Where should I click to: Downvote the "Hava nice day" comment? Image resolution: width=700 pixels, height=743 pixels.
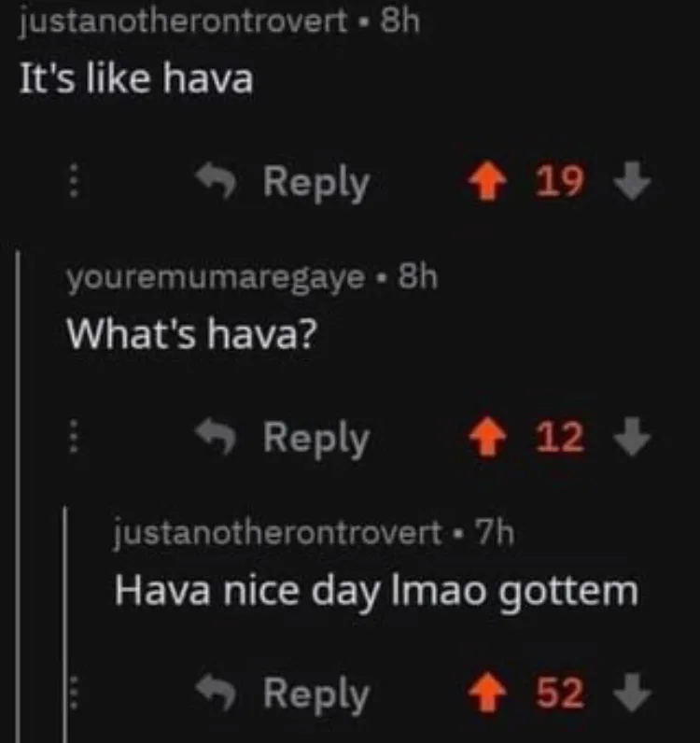pos(632,693)
